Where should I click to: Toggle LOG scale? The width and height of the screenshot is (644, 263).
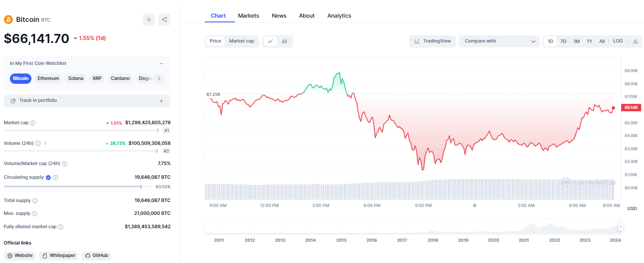pos(618,41)
